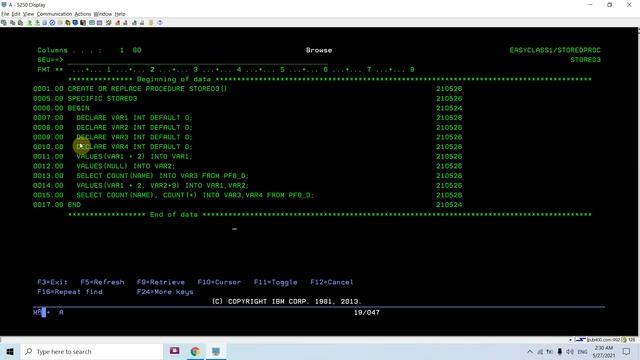Click the SEU==> command input line
Image resolution: width=640 pixels, height=360 pixels.
pyautogui.click(x=198, y=60)
